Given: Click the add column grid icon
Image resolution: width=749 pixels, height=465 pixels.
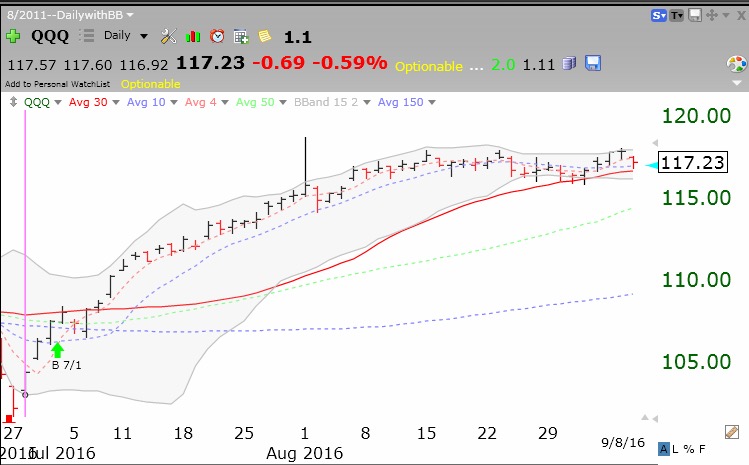Looking at the screenshot, I should (x=241, y=36).
